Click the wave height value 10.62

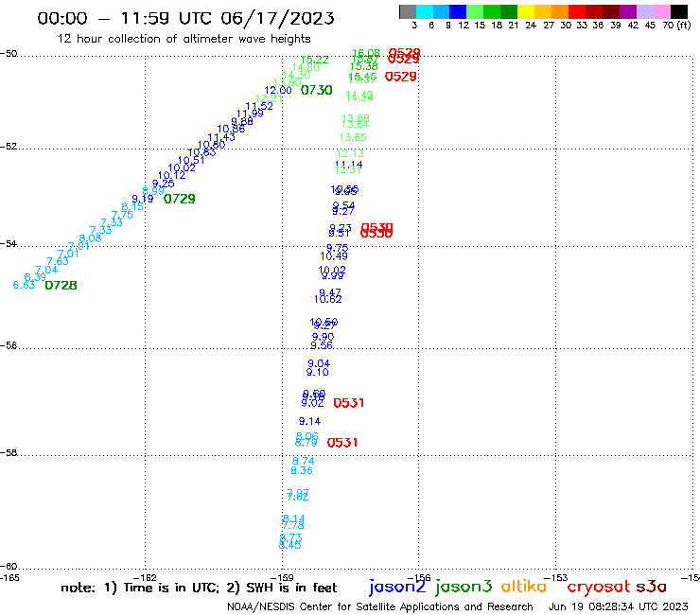327,299
